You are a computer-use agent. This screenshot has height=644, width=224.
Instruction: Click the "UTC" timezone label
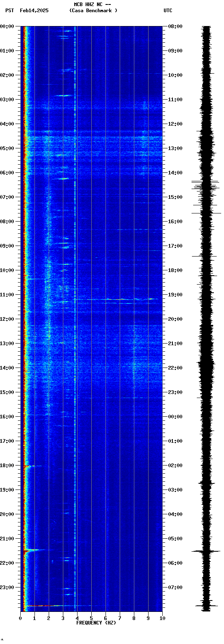(x=168, y=11)
